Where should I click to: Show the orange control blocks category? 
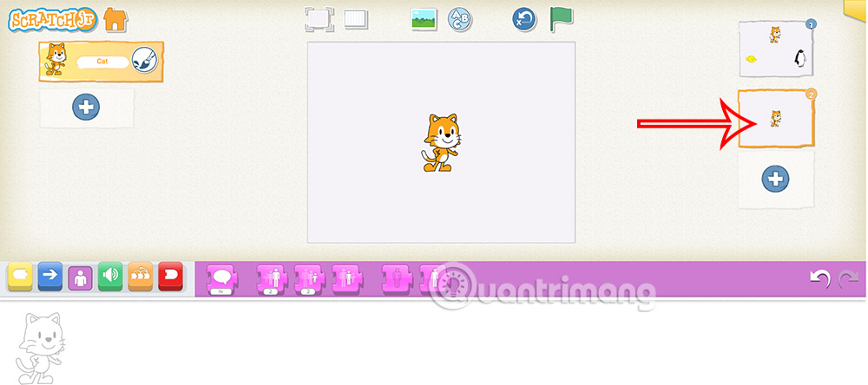click(141, 277)
